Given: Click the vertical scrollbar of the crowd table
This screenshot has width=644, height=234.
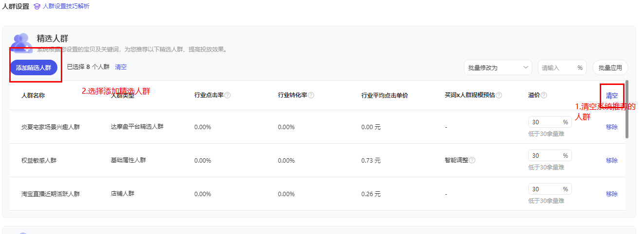Looking at the screenshot, I should pos(627,109).
